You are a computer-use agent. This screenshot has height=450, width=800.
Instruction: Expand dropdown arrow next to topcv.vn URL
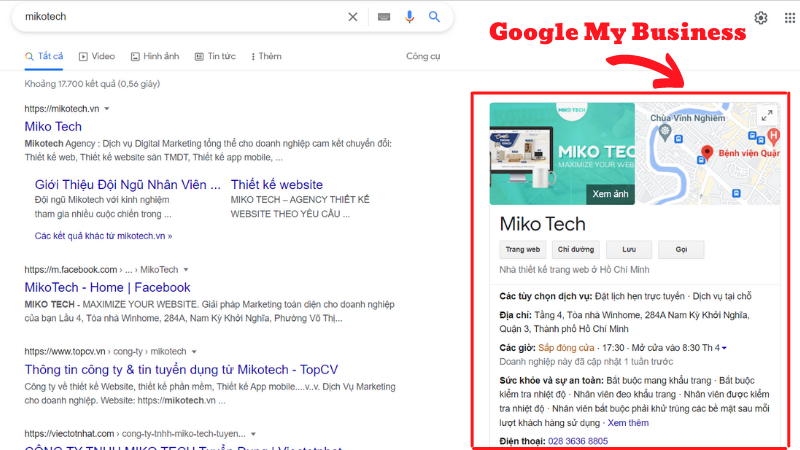[194, 352]
